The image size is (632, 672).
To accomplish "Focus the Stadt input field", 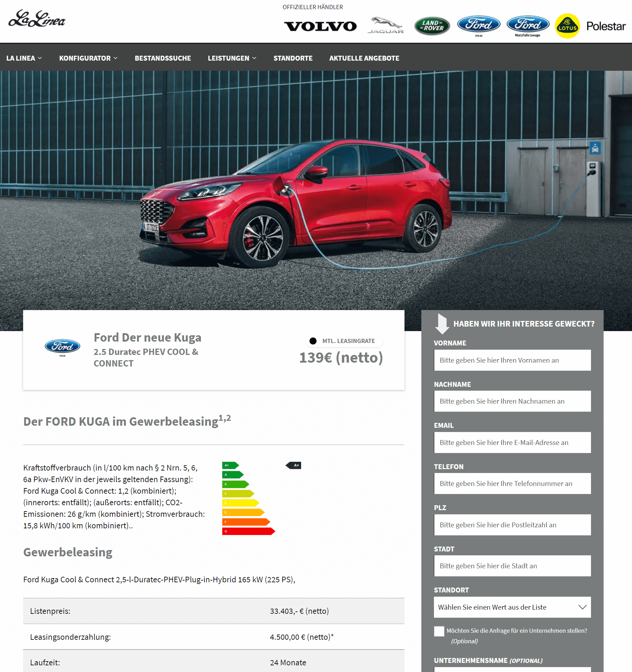I will tap(512, 566).
